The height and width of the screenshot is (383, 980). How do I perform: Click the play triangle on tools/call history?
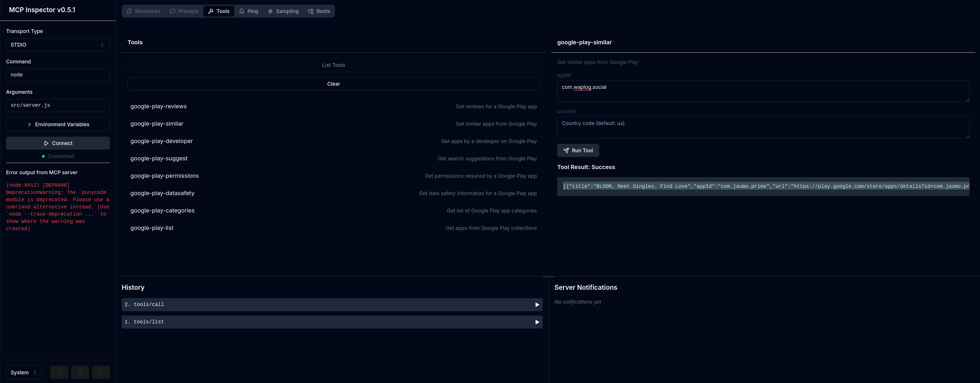click(x=537, y=305)
